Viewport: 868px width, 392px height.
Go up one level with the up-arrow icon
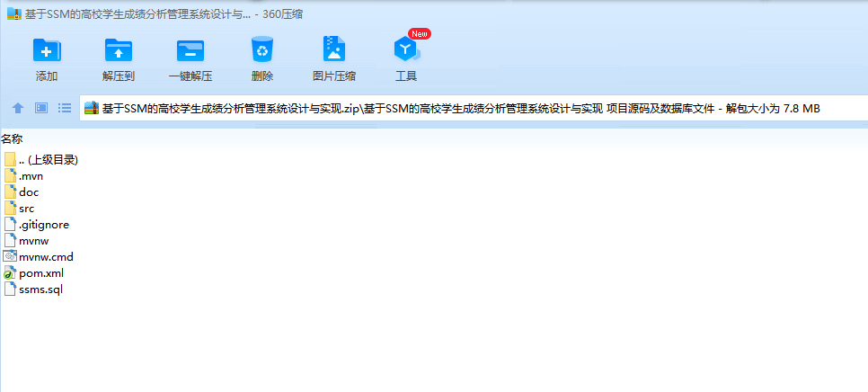[x=18, y=108]
